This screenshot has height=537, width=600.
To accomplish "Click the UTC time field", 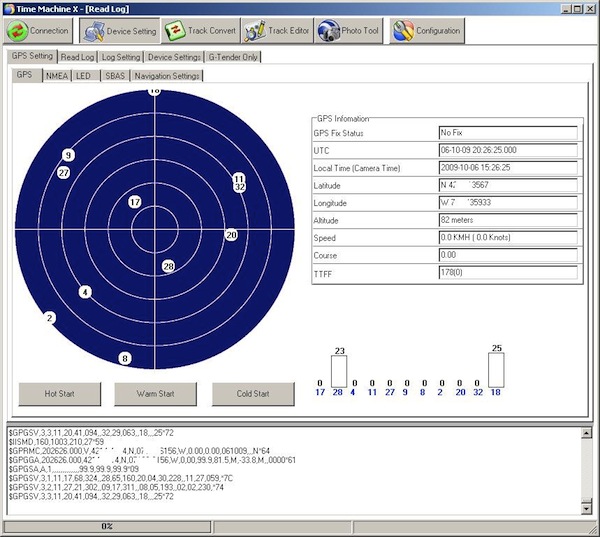I will [x=508, y=150].
